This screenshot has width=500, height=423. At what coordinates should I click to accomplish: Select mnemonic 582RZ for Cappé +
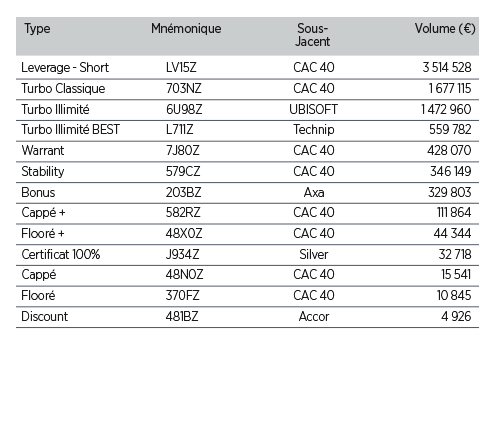click(x=183, y=213)
